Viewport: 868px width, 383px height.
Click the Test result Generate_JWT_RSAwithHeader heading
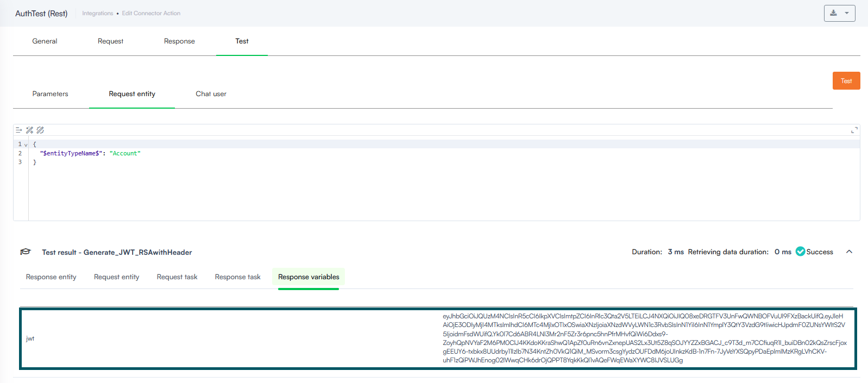(x=117, y=252)
